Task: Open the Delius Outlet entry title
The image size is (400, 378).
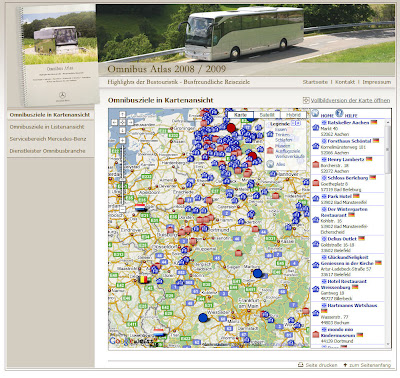Action: 342,239
